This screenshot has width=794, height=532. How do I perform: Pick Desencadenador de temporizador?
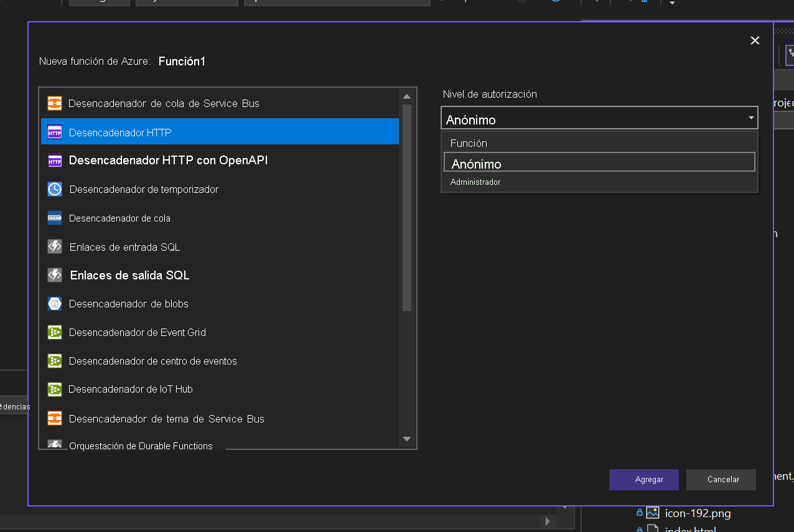(220, 189)
